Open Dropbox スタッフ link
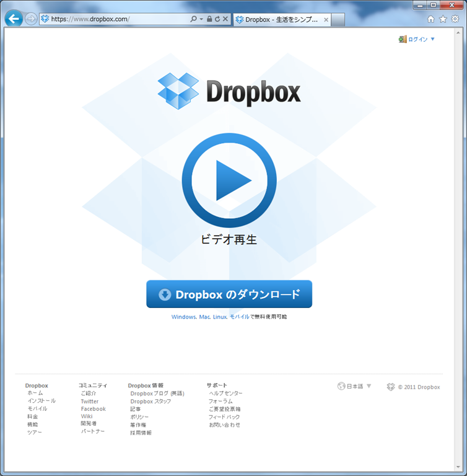This screenshot has height=476, width=467. [151, 402]
